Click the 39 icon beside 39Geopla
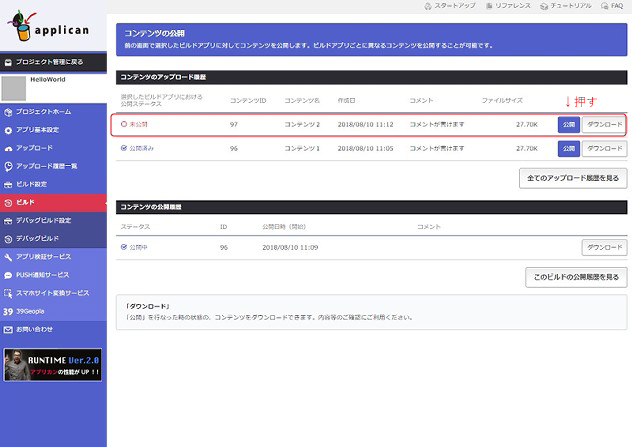This screenshot has width=632, height=447. click(x=8, y=312)
